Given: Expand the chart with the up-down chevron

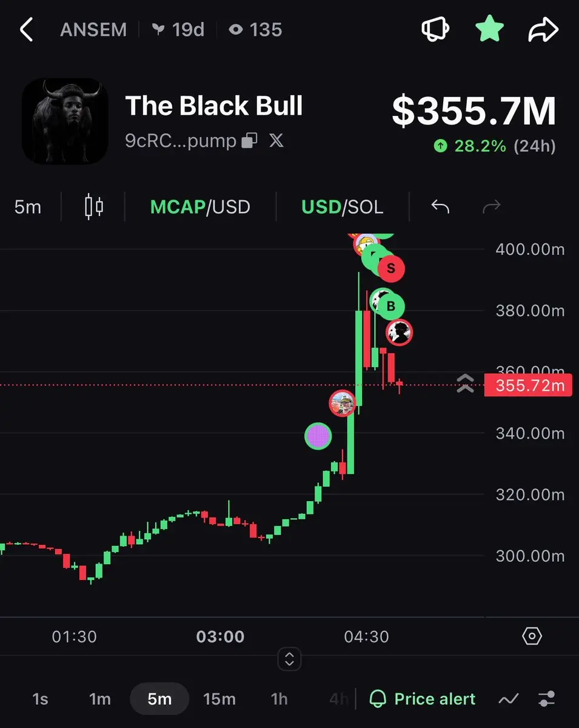Looking at the screenshot, I should point(289,659).
